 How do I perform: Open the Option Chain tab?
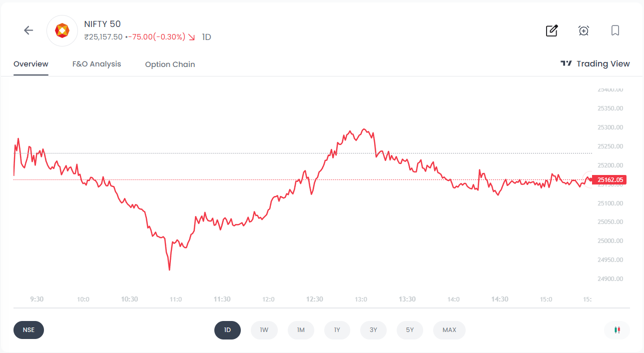tap(170, 64)
